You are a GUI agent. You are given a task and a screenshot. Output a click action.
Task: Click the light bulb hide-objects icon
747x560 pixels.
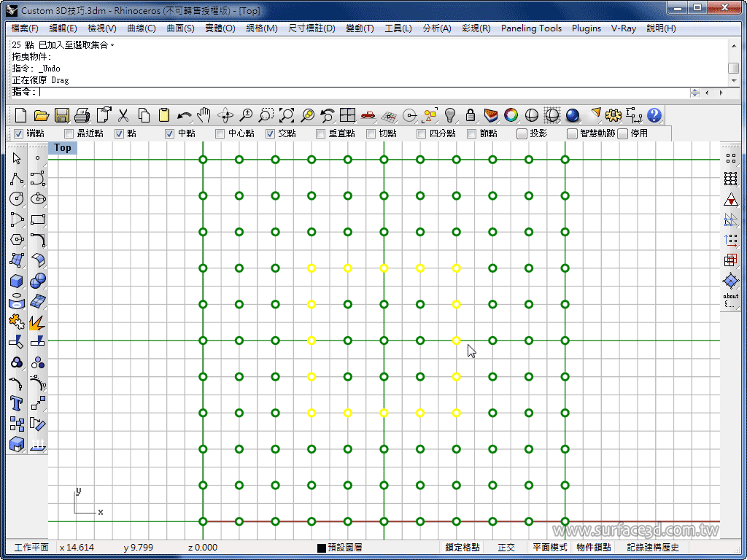449,115
